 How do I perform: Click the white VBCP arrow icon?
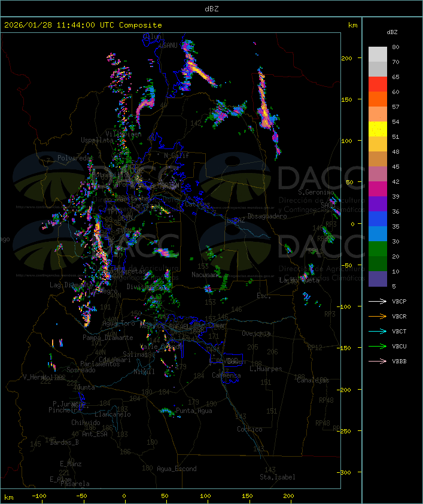point(378,301)
